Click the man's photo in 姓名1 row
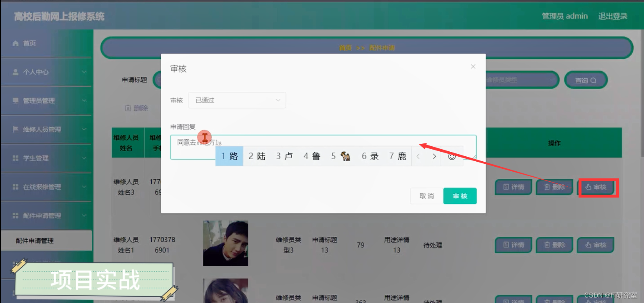The width and height of the screenshot is (644, 303). click(x=226, y=243)
